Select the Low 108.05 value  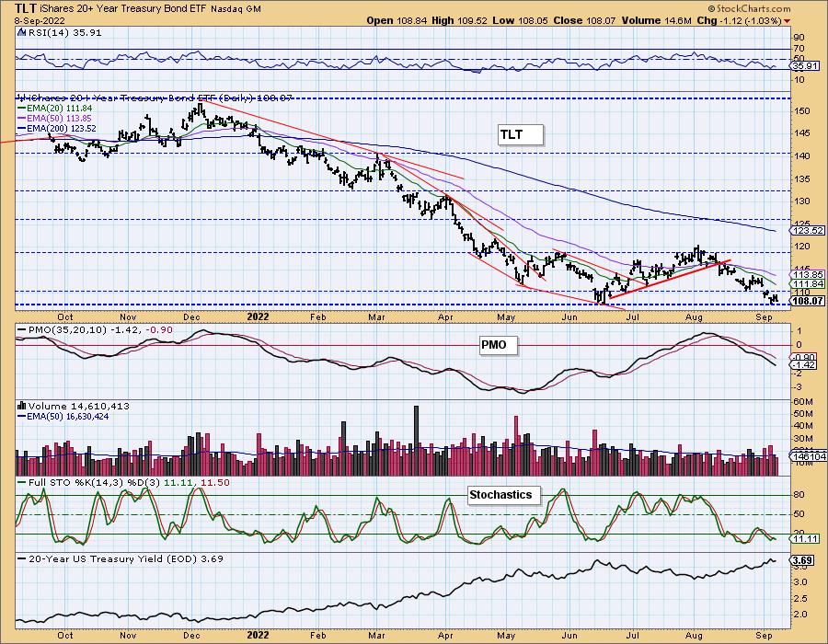521,20
